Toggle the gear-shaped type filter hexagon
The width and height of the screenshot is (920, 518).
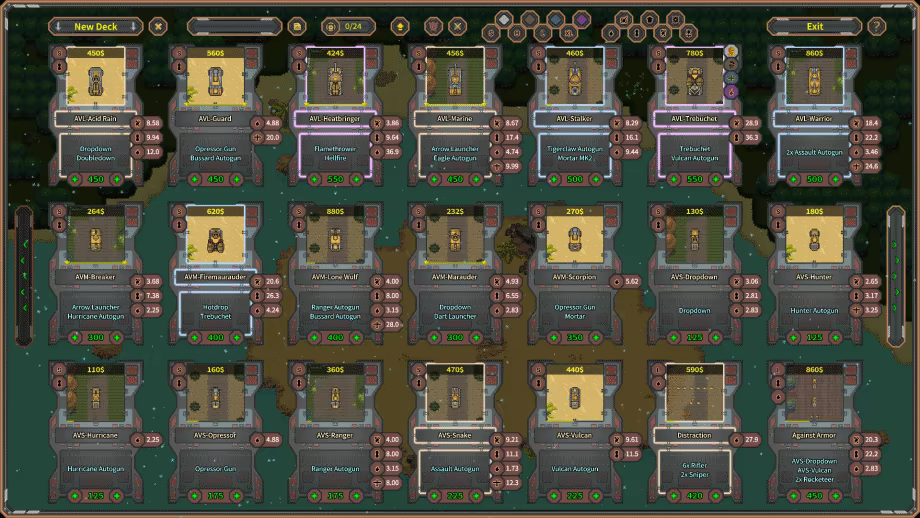pos(675,19)
